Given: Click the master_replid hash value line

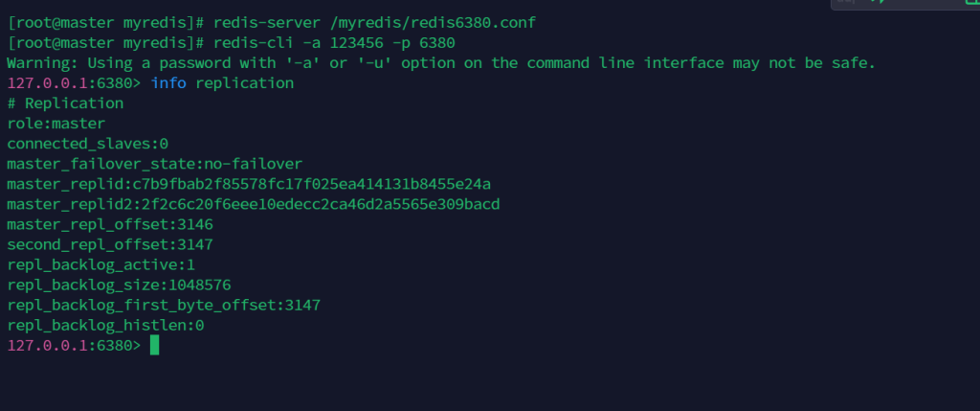Looking at the screenshot, I should pyautogui.click(x=249, y=184).
